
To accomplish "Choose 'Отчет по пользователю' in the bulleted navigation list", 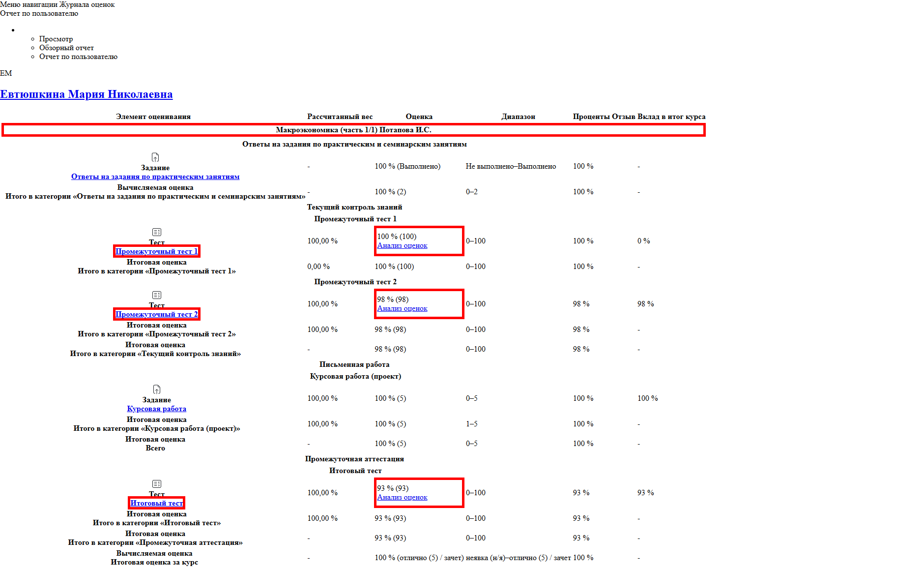I will tap(78, 57).
